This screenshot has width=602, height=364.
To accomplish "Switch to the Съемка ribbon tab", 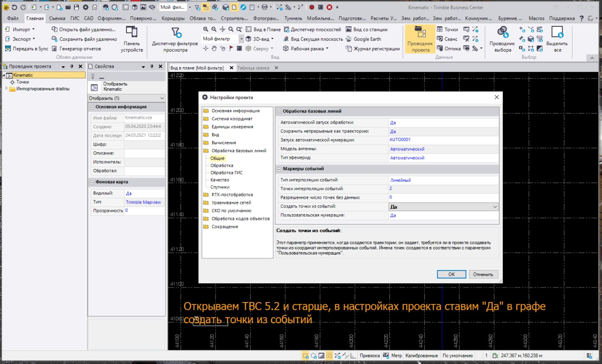I will pyautogui.click(x=57, y=18).
